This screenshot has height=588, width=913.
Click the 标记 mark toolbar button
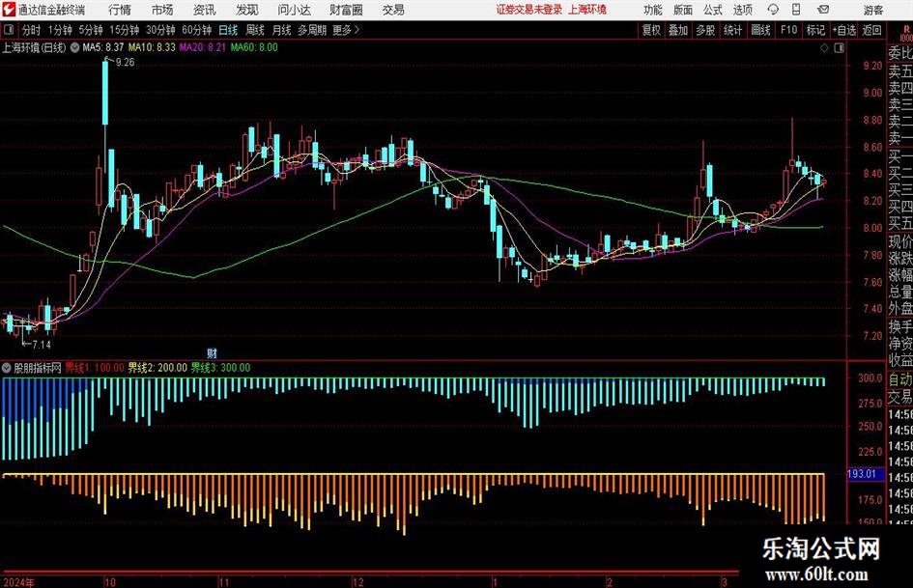815,30
